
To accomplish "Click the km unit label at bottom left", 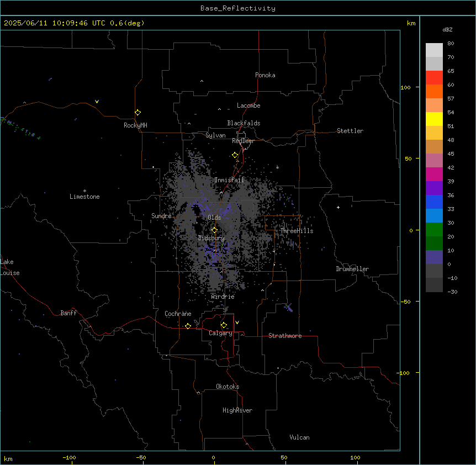I will [x=8, y=458].
